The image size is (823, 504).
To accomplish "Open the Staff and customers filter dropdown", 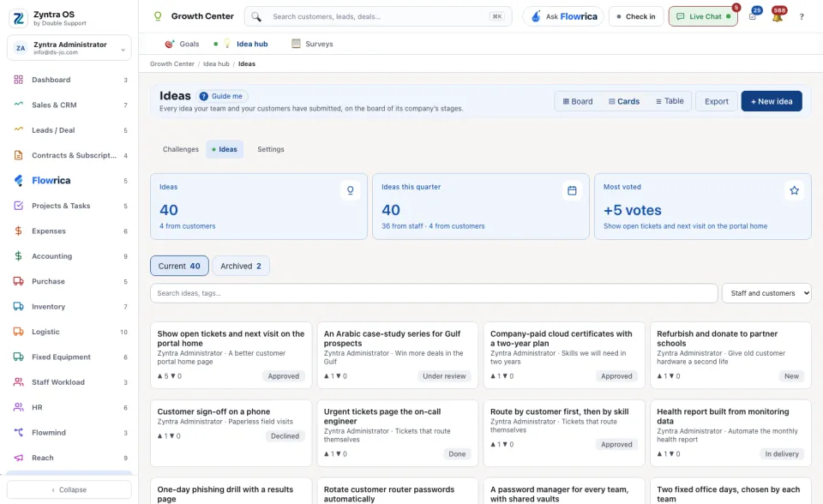I will point(766,293).
